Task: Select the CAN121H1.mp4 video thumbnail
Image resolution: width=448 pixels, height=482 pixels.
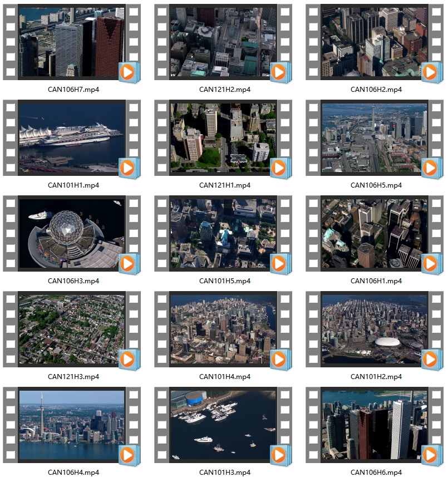Action: click(223, 137)
